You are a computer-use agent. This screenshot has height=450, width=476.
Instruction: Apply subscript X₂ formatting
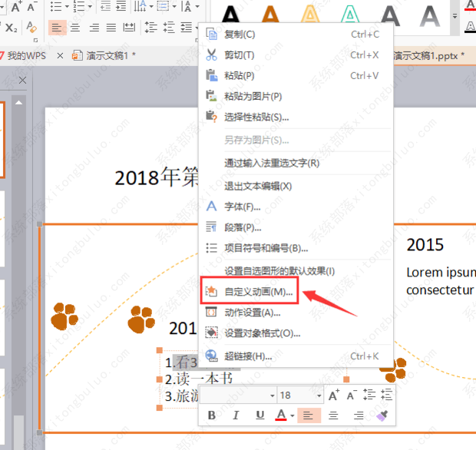tap(11, 28)
